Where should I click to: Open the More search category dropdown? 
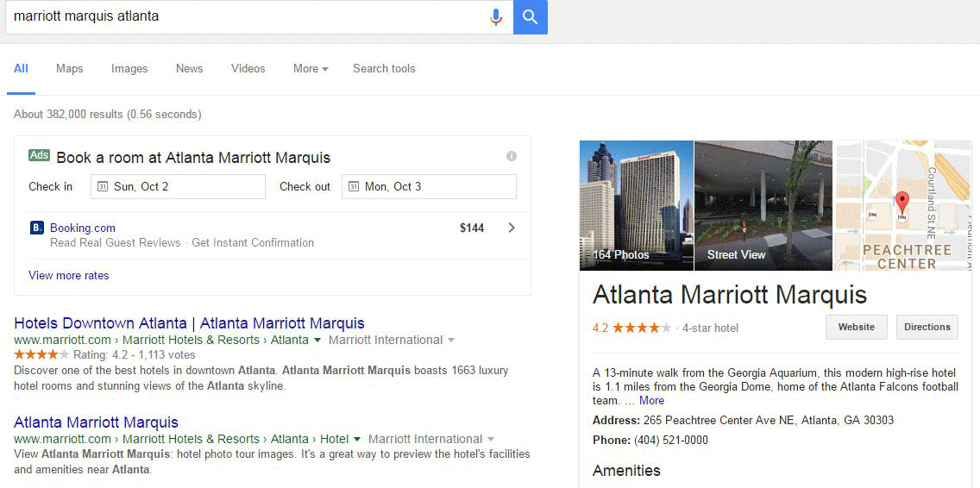(311, 69)
